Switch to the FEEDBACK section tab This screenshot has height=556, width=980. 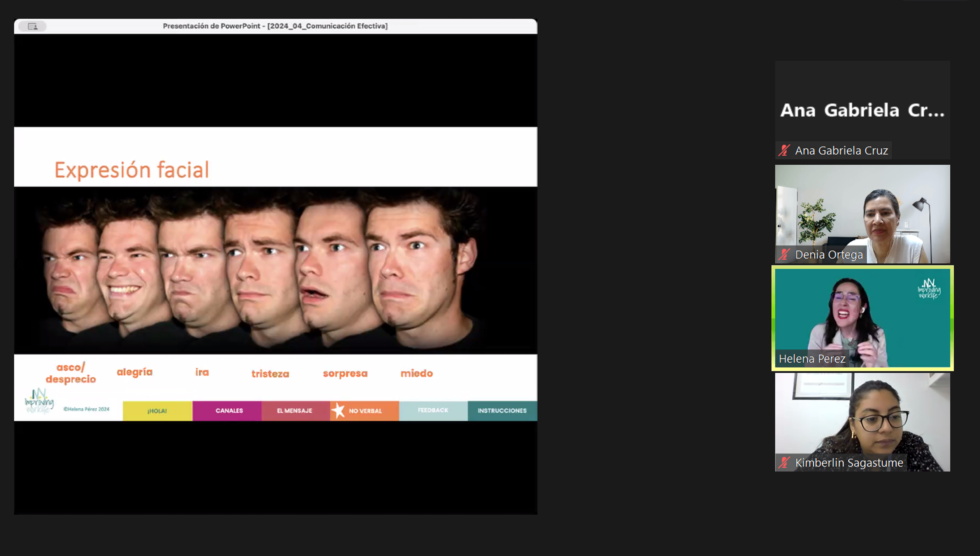pyautogui.click(x=433, y=410)
